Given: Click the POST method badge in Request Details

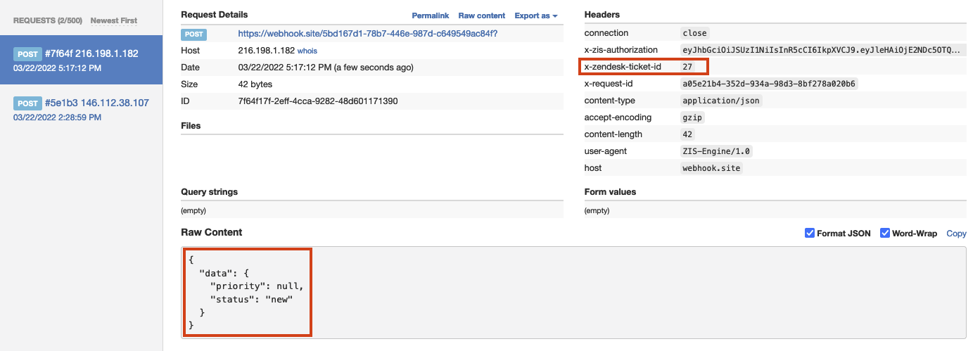Looking at the screenshot, I should [194, 34].
